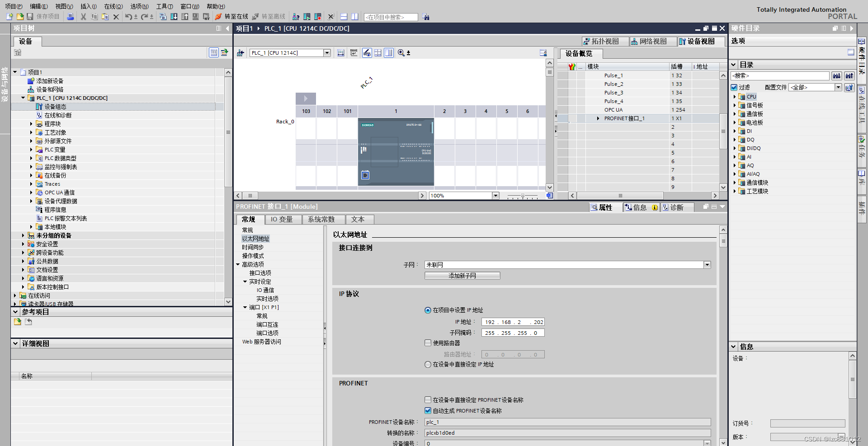Click the stop CPU icon
The height and width of the screenshot is (446, 868).
pos(318,17)
